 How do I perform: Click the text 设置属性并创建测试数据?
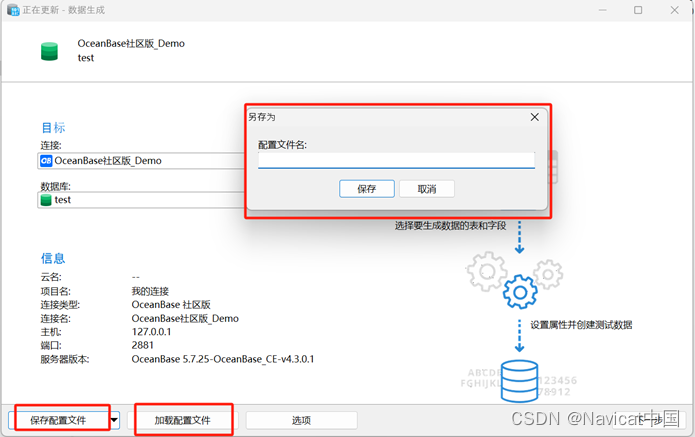pyautogui.click(x=581, y=325)
